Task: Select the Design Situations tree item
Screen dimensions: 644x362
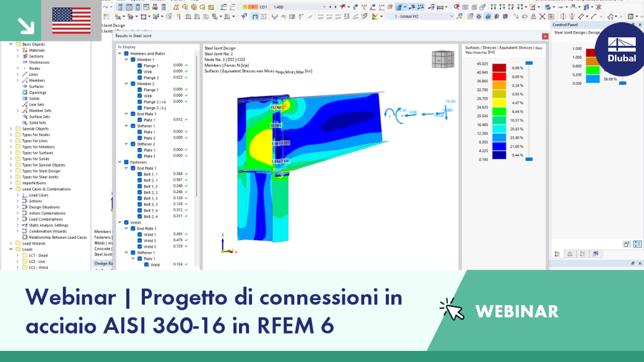Action: pos(44,207)
